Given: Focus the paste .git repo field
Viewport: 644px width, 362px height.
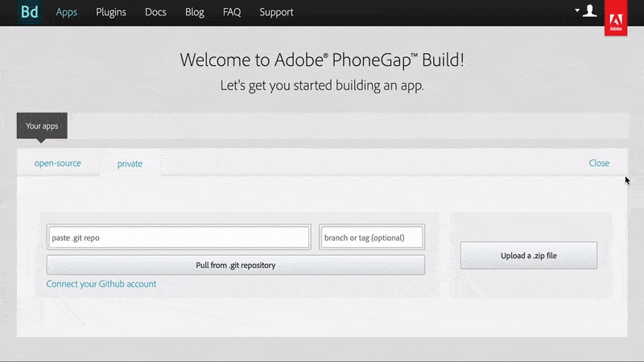Looking at the screenshot, I should pos(179,237).
